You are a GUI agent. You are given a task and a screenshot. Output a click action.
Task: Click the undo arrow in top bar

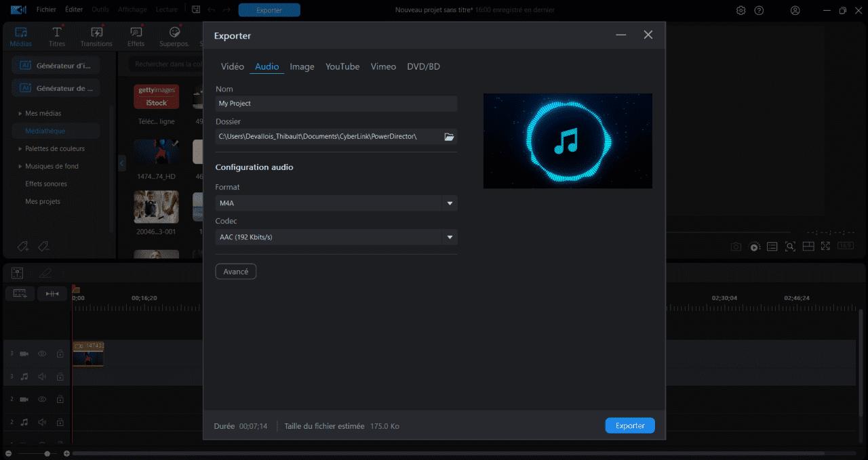(211, 10)
